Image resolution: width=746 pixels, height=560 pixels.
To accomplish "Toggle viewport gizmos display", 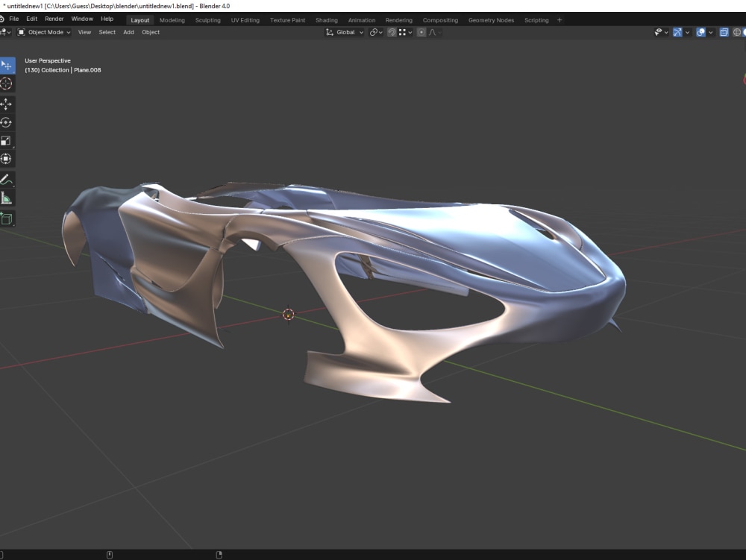I will (677, 32).
